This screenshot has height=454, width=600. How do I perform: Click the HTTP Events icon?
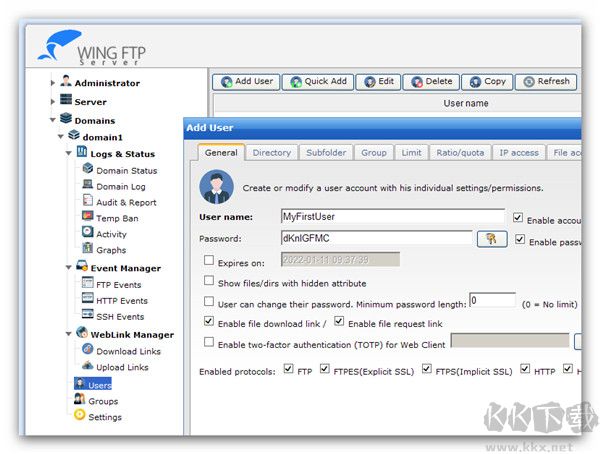[88, 298]
